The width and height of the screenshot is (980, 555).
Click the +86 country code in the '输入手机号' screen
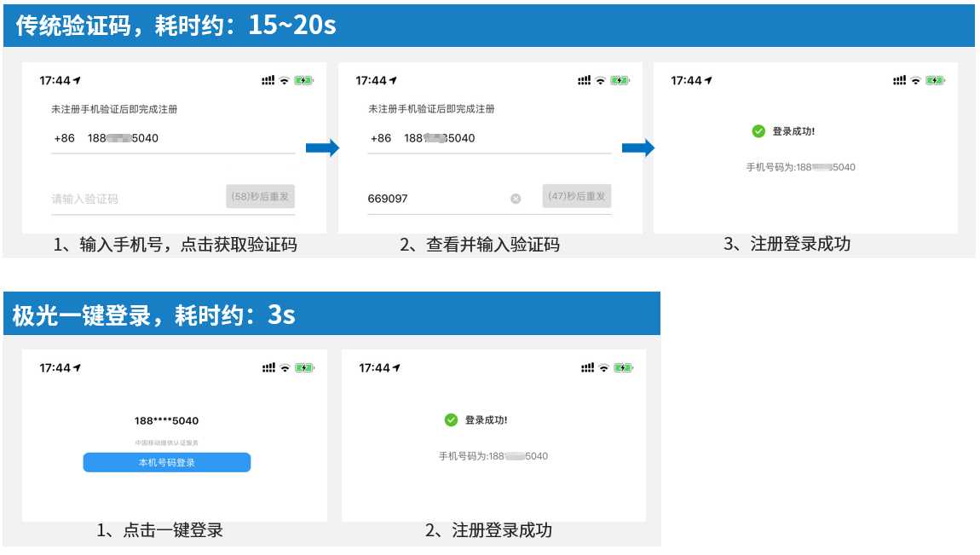(65, 138)
